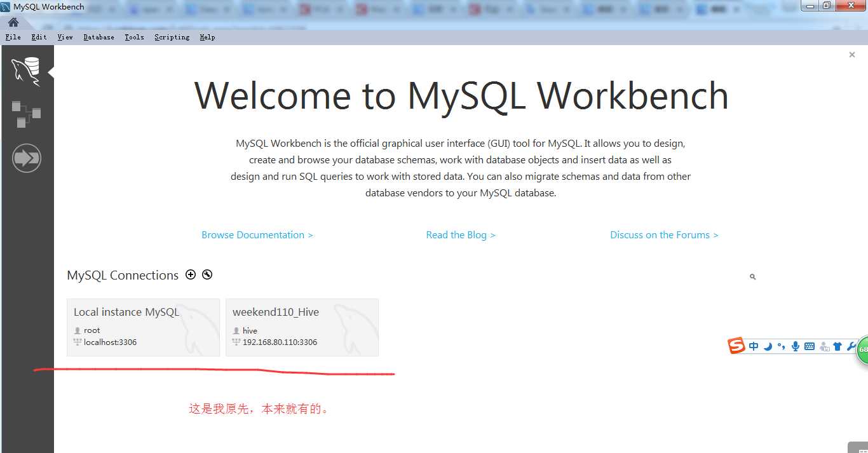This screenshot has width=868, height=453.
Task: Open the Tools menu
Action: point(134,37)
